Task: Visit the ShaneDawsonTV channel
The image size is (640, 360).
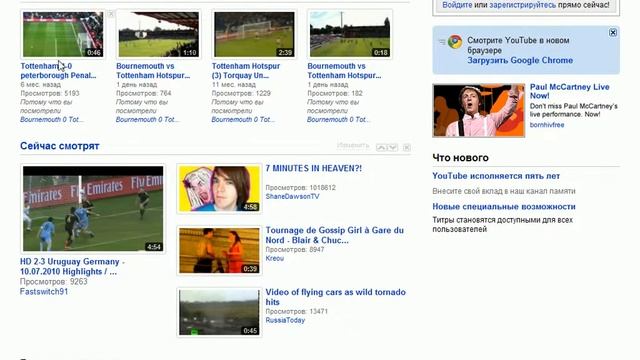Action: click(292, 196)
